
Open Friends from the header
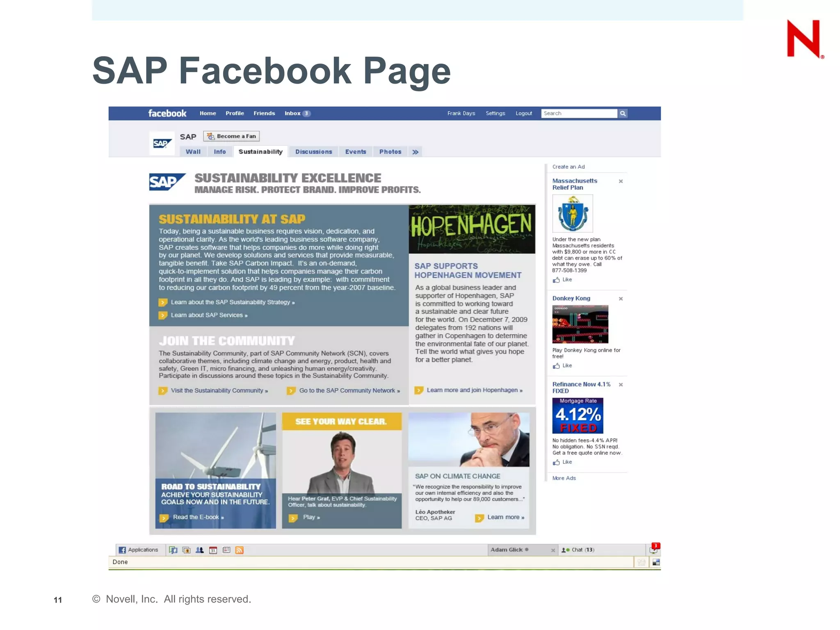264,113
